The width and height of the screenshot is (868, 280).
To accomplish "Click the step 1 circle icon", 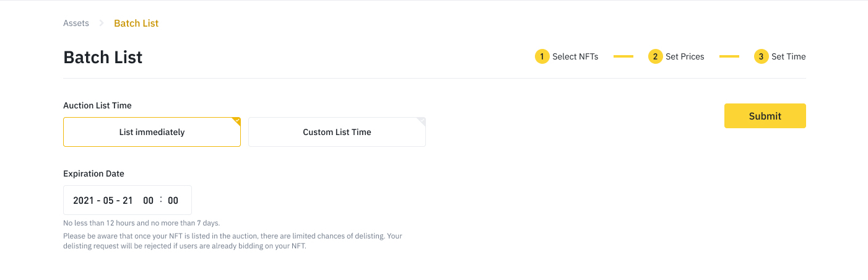I will coord(542,56).
